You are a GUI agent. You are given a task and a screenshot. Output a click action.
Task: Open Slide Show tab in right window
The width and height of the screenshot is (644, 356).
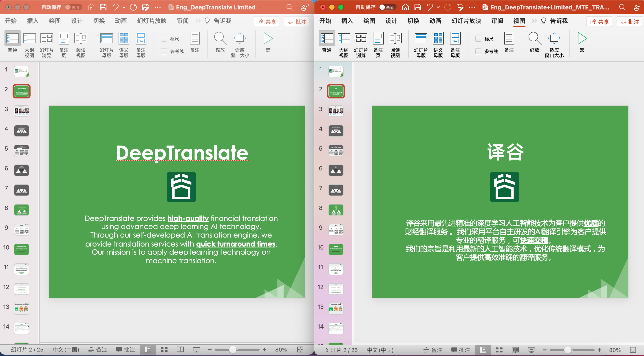(x=466, y=21)
